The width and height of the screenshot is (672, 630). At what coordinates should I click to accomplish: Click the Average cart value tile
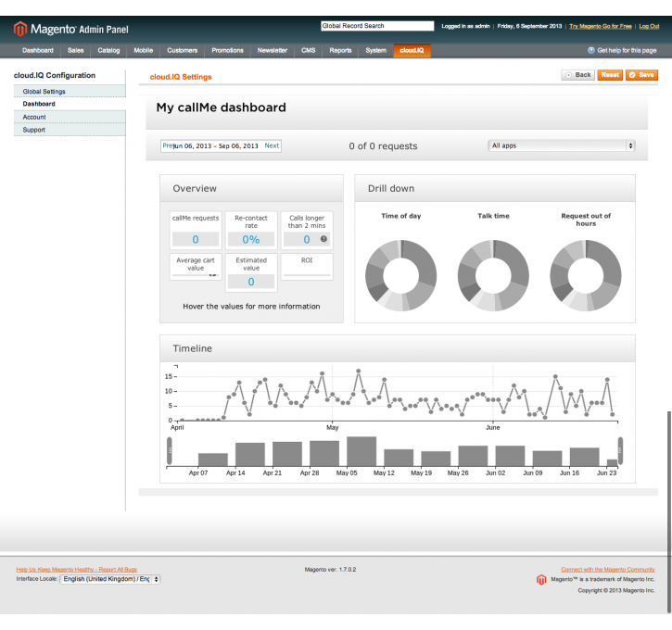196,267
